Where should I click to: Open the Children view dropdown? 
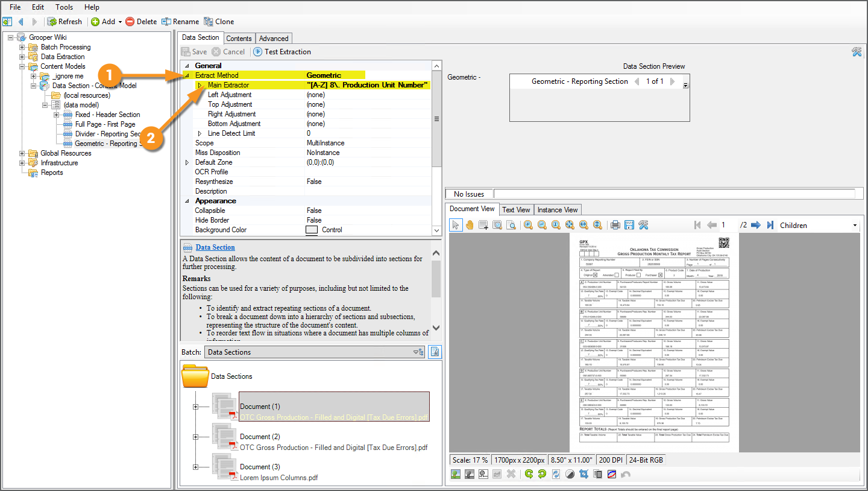854,226
